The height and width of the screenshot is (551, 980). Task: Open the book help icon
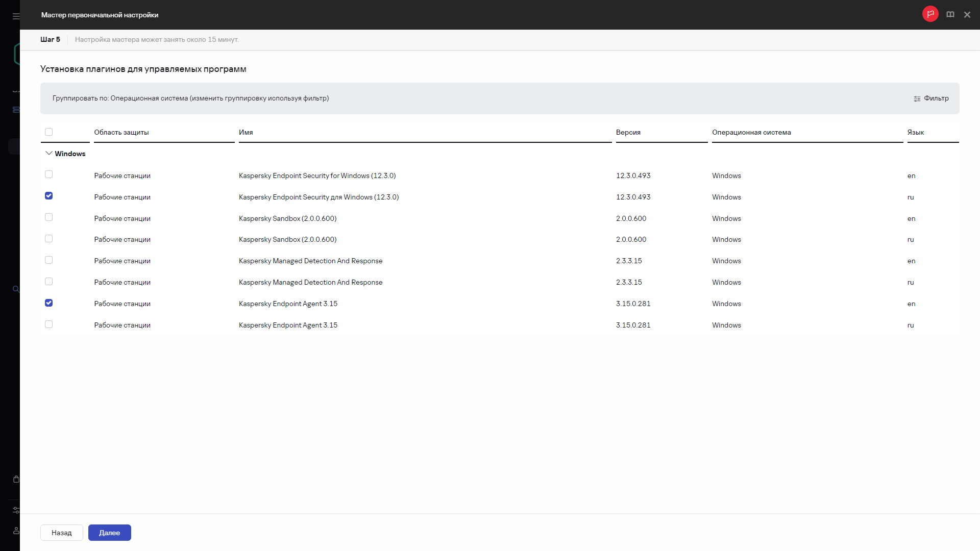(950, 15)
